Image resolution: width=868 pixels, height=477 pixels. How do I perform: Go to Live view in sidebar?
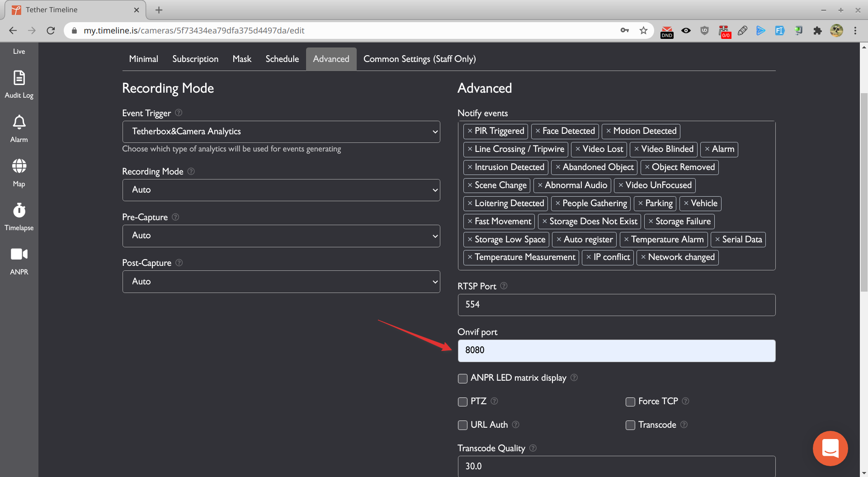[x=19, y=51]
